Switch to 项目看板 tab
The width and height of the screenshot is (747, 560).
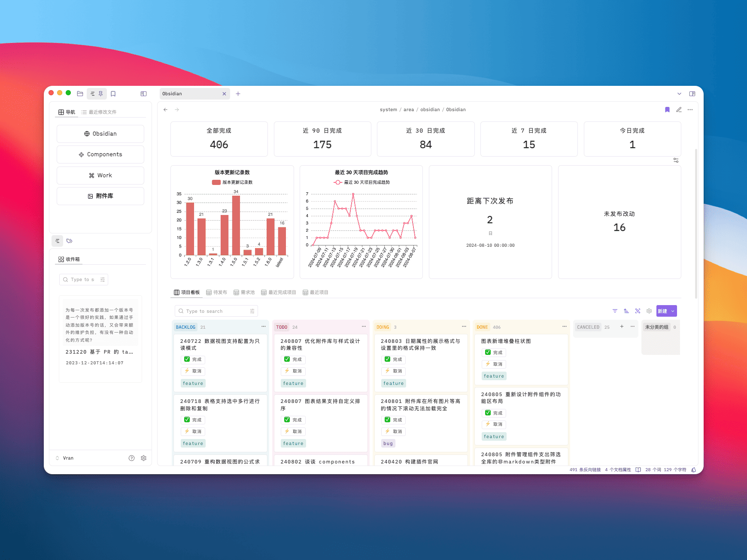(187, 292)
